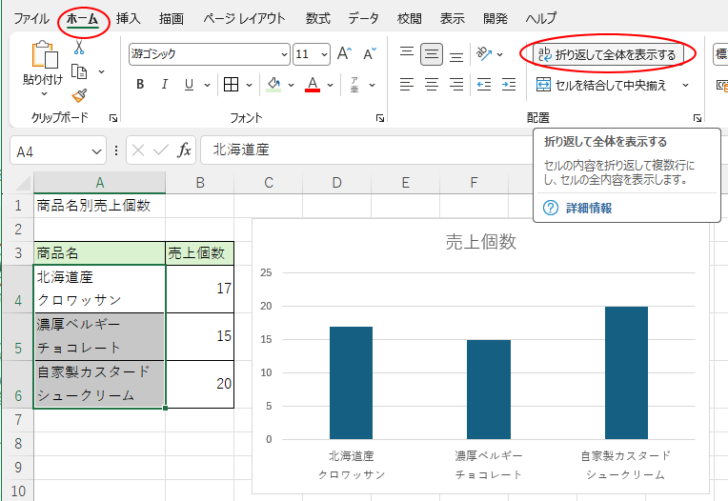Open alignment (配置) group dialog launcher
The image size is (728, 501).
[697, 118]
